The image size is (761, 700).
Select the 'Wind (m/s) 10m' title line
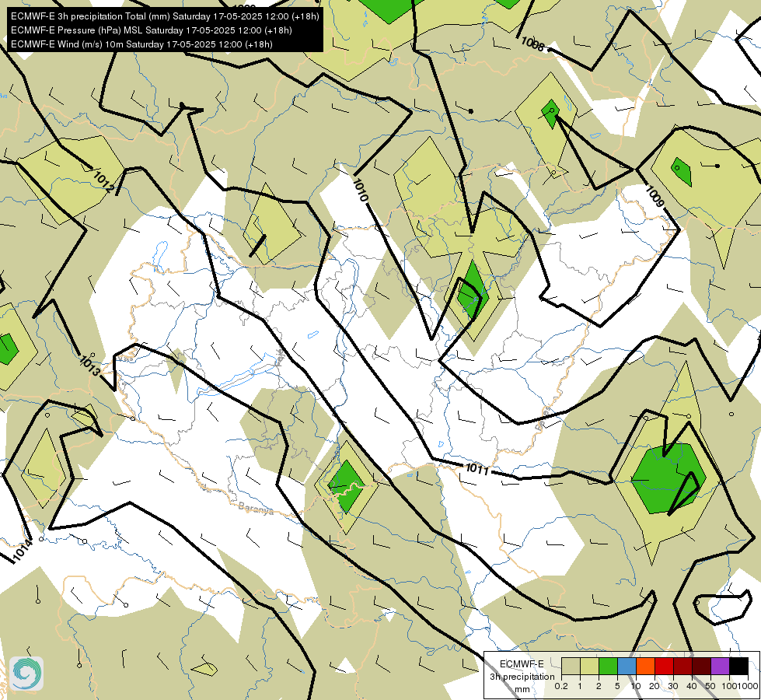[x=141, y=44]
